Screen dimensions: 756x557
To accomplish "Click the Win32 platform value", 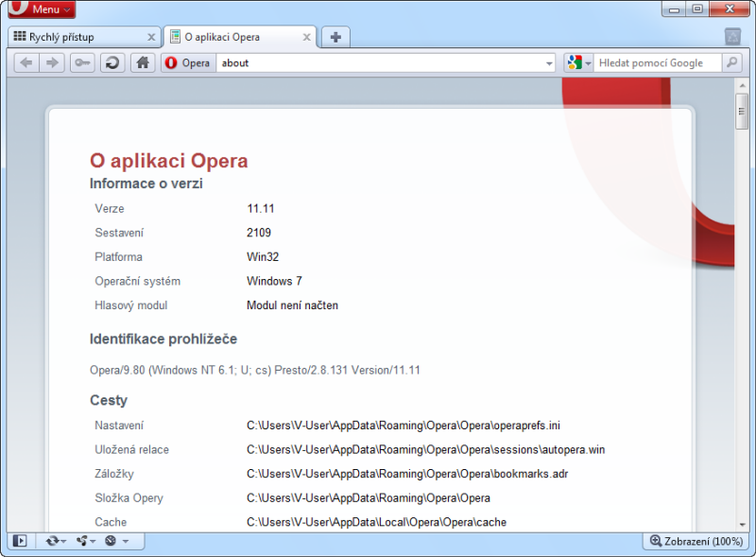I will pyautogui.click(x=263, y=257).
